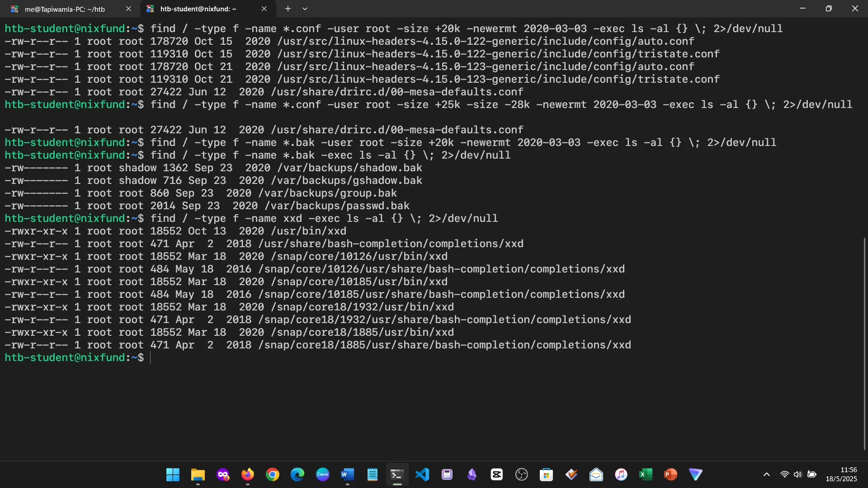This screenshot has width=868, height=488.
Task: Launch Firefox from the taskbar
Action: click(x=247, y=474)
